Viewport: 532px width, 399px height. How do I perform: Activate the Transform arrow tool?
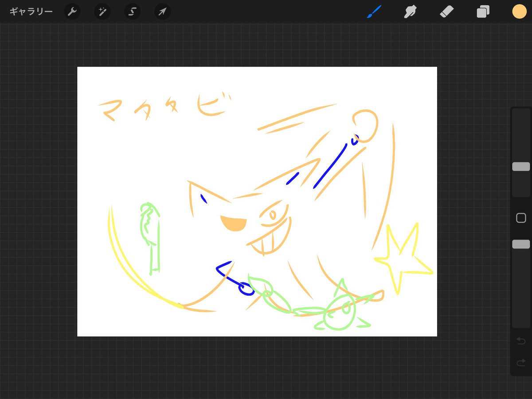click(x=162, y=12)
